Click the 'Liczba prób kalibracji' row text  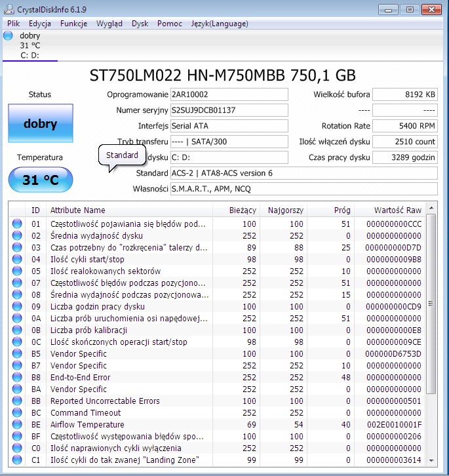point(88,330)
